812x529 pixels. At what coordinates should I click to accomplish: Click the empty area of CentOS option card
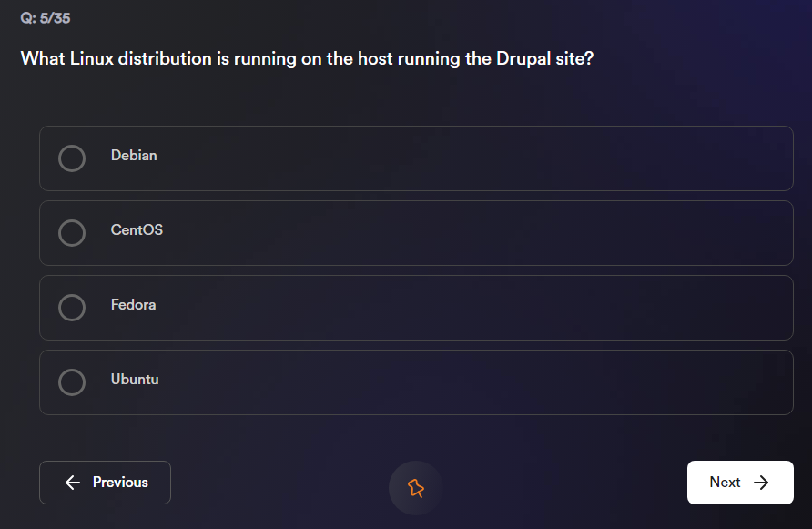[473, 233]
